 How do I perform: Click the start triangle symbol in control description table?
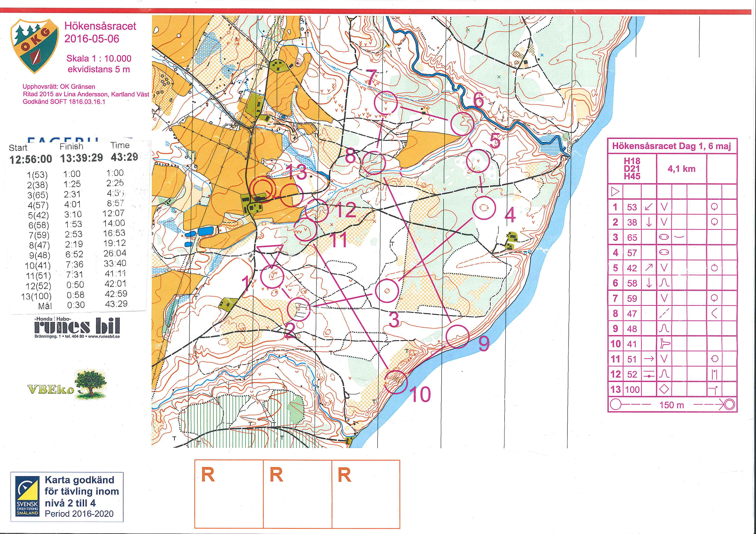tap(615, 191)
